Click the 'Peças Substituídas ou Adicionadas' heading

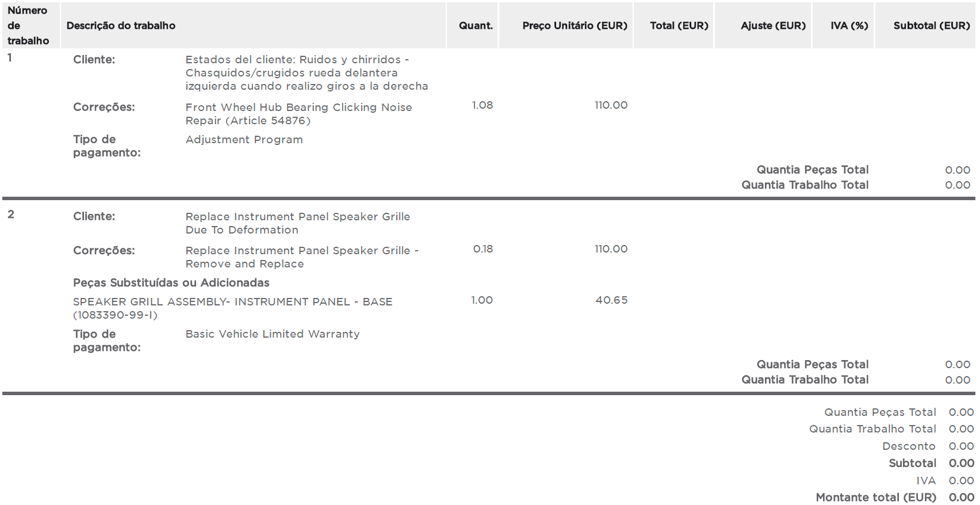point(171,283)
